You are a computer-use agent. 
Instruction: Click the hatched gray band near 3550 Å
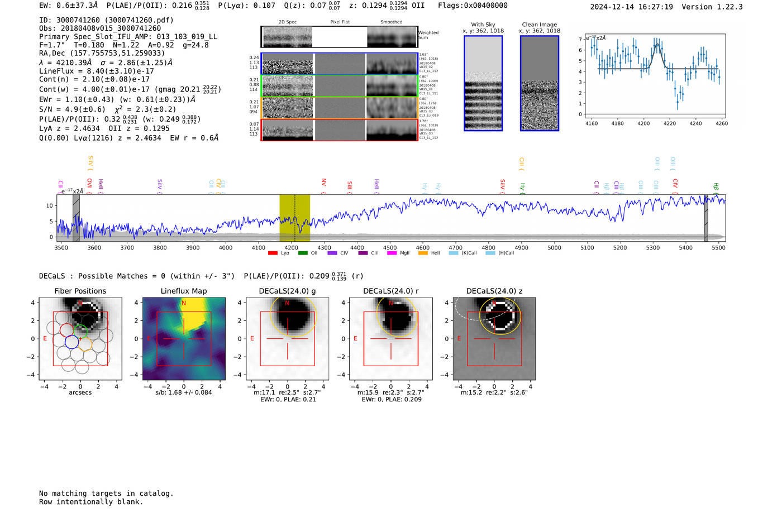76,218
